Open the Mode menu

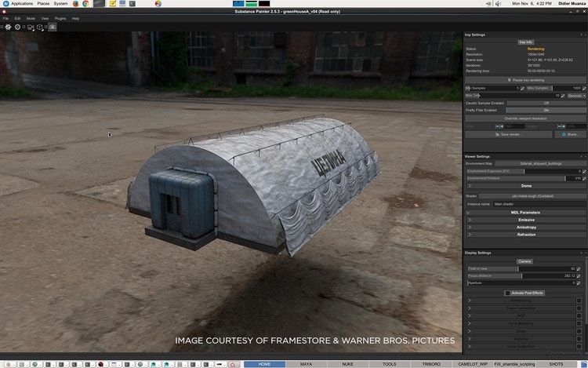pos(31,18)
